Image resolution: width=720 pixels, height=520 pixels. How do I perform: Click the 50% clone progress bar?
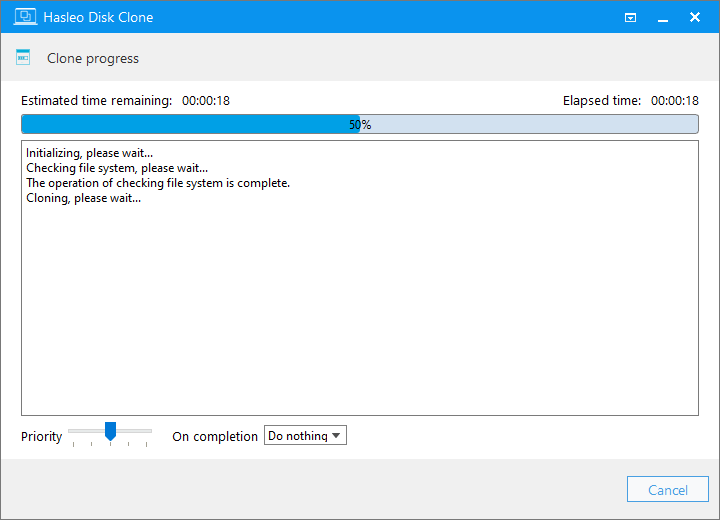[x=360, y=124]
